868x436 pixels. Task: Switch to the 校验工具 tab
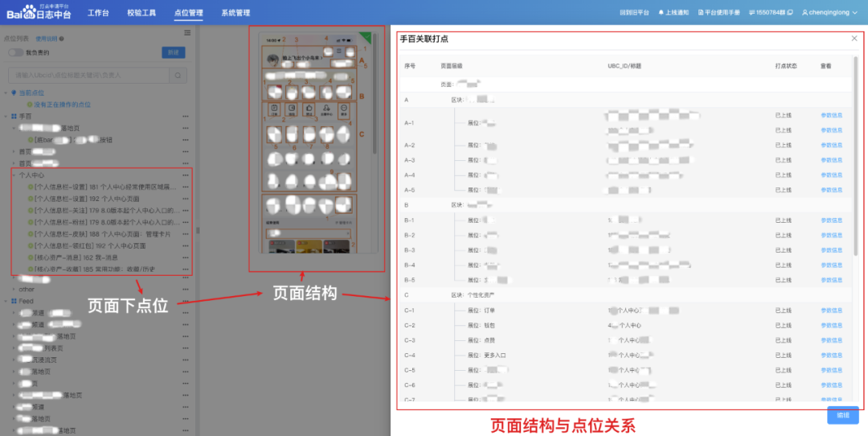[x=141, y=13]
